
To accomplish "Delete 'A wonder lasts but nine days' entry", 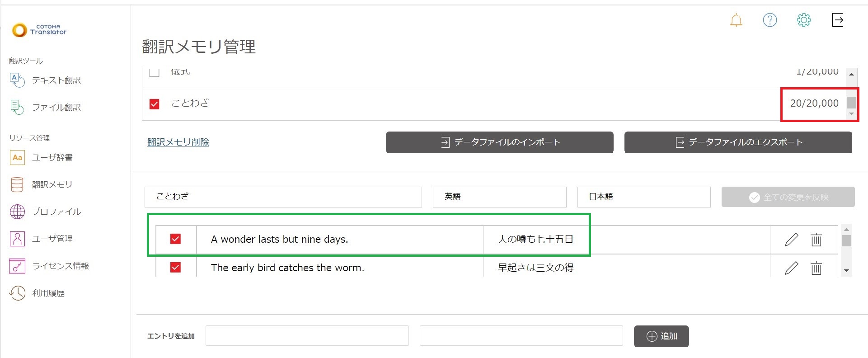I will point(816,240).
